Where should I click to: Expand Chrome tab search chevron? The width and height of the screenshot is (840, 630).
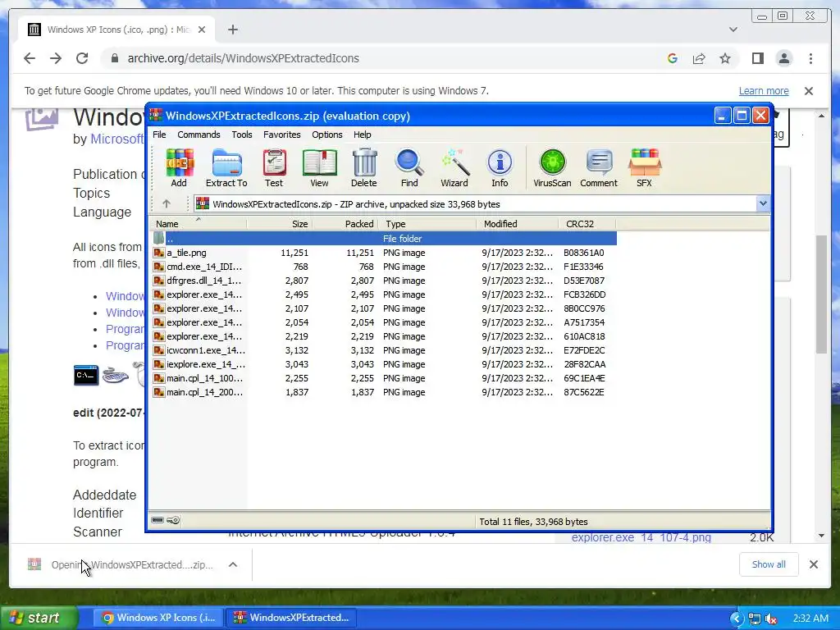click(x=733, y=30)
